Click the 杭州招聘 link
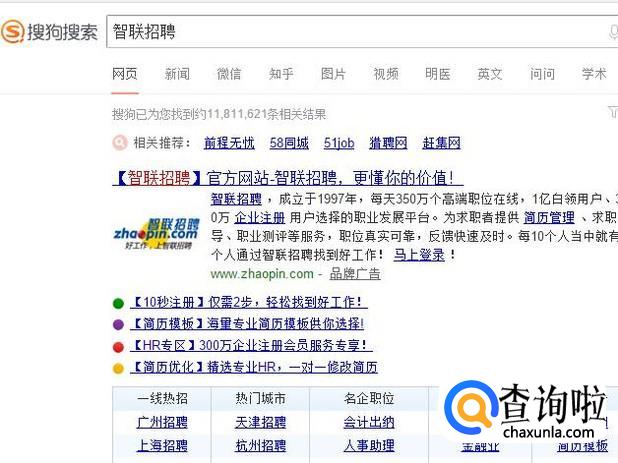Screen dimensions: 618x463 tap(261, 446)
